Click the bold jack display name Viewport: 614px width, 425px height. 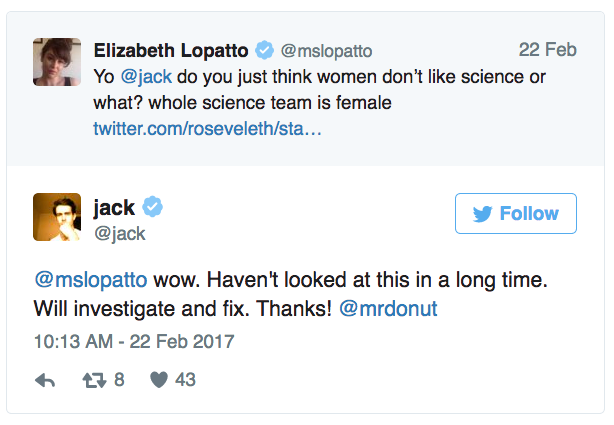tap(114, 208)
